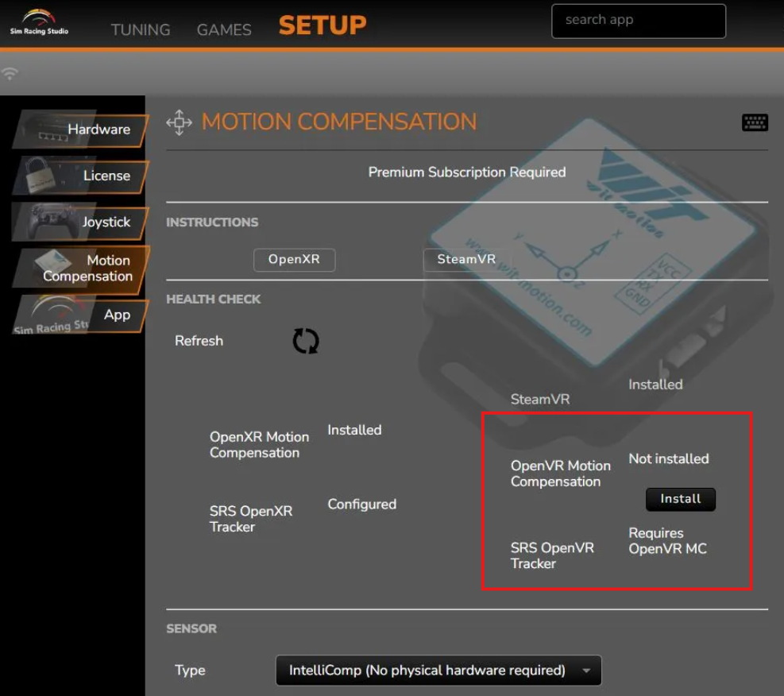
Task: Click the keyboard icon in the header
Action: [755, 122]
